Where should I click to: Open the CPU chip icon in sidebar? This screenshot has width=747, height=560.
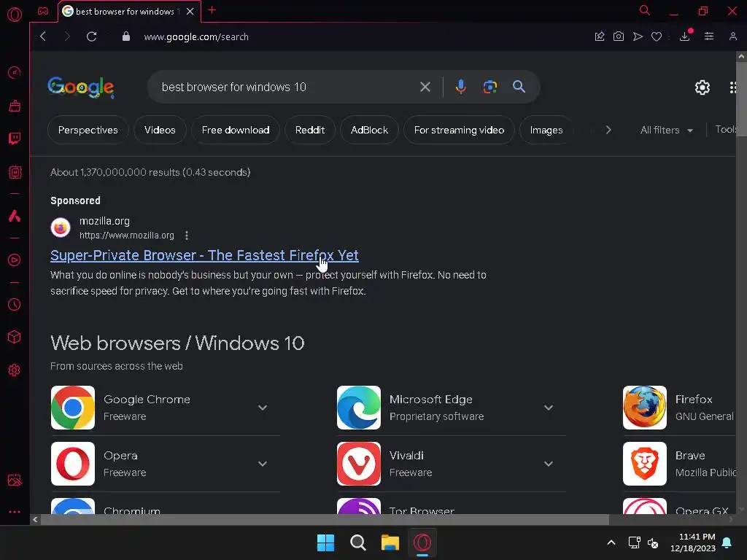coord(15,172)
